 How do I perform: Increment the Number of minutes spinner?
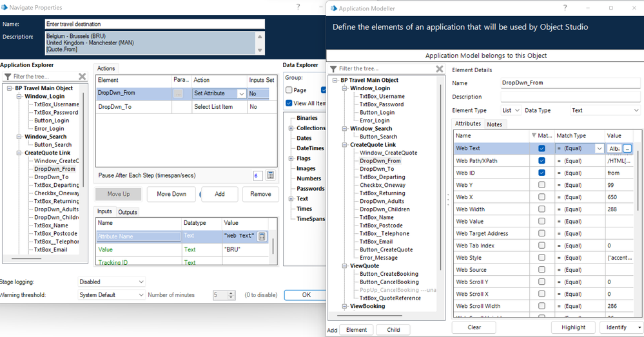tap(232, 293)
